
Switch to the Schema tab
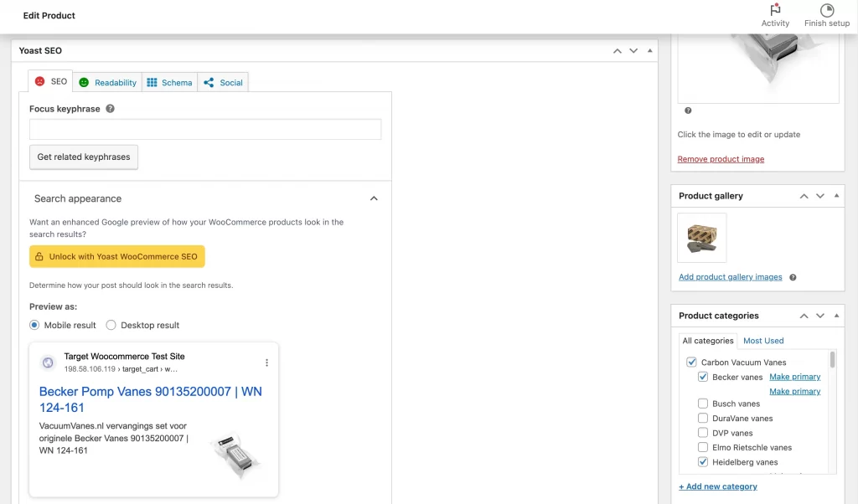click(169, 83)
